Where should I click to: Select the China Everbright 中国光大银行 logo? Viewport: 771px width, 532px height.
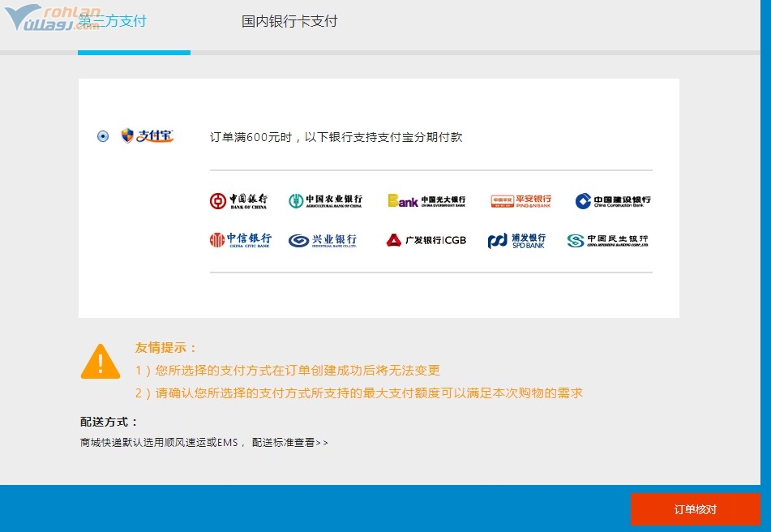tap(426, 200)
